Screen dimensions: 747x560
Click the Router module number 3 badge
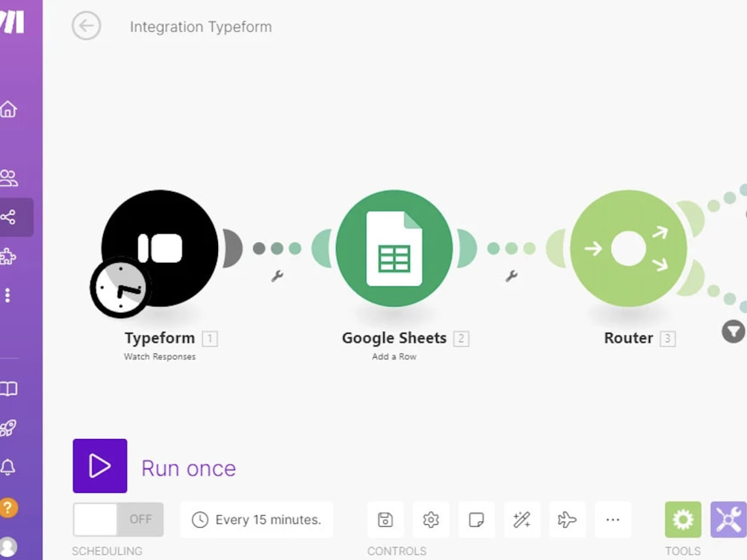[x=667, y=338]
